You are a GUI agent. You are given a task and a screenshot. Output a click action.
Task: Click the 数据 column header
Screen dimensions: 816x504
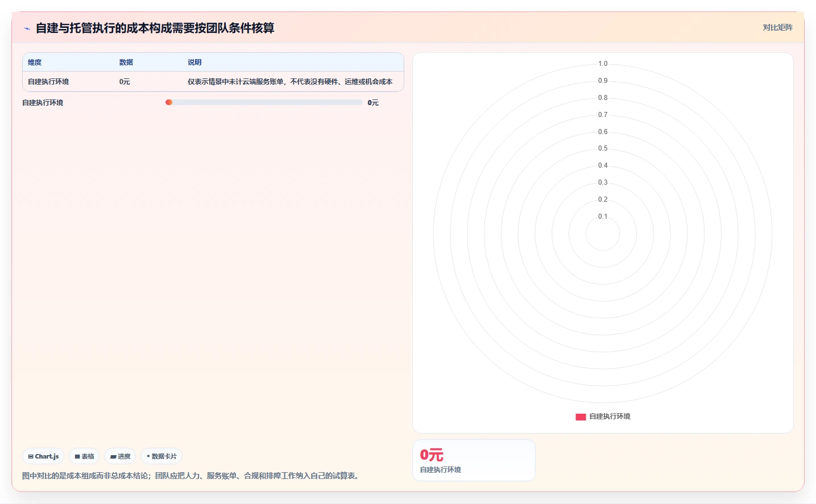pos(126,63)
